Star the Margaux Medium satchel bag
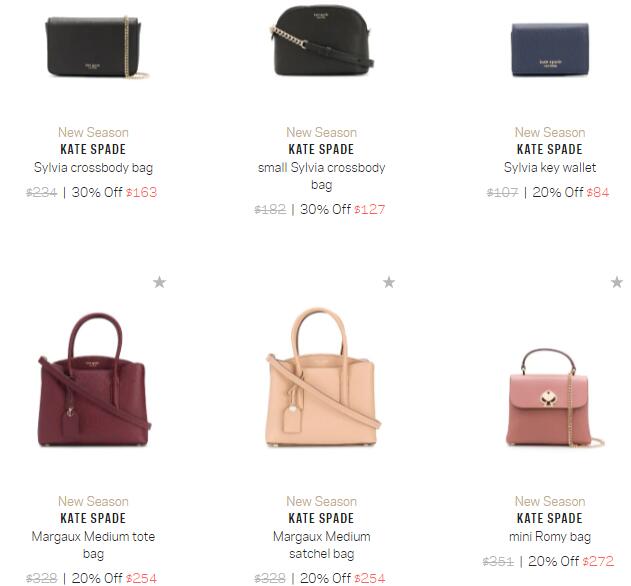The height and width of the screenshot is (586, 631). (389, 282)
